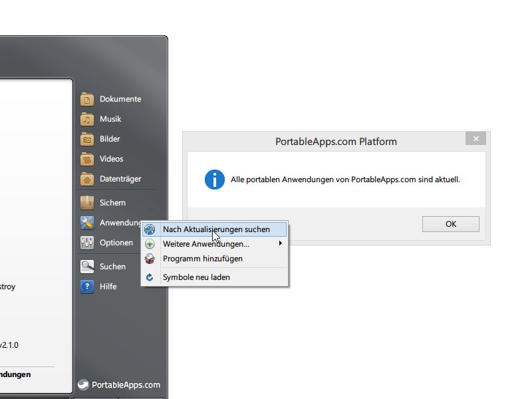Viewport: 532px width, 399px height.
Task: Close the PortableApps.com Platform dialog
Action: (x=475, y=138)
